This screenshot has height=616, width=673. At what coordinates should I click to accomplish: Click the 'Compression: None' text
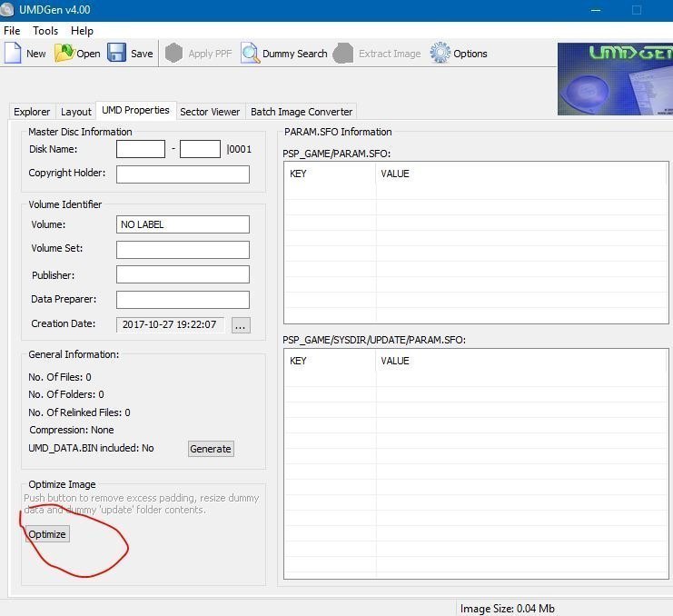click(71, 430)
